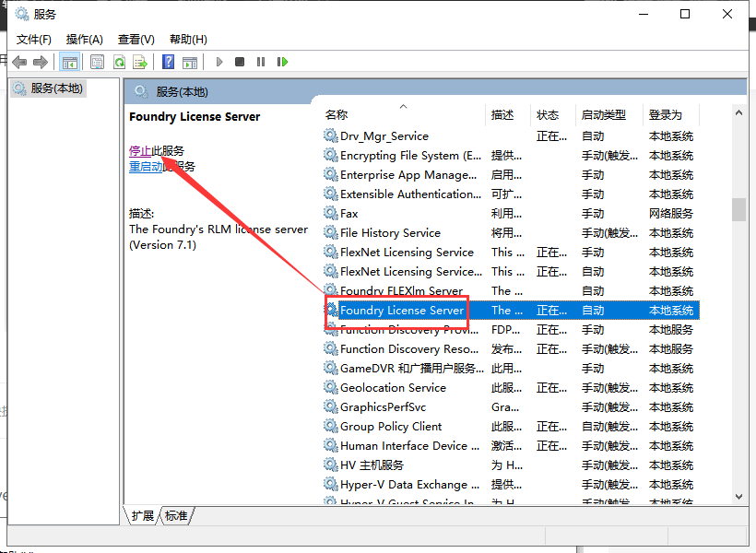Switch to the 扩展 tab
The image size is (756, 553).
point(142,516)
